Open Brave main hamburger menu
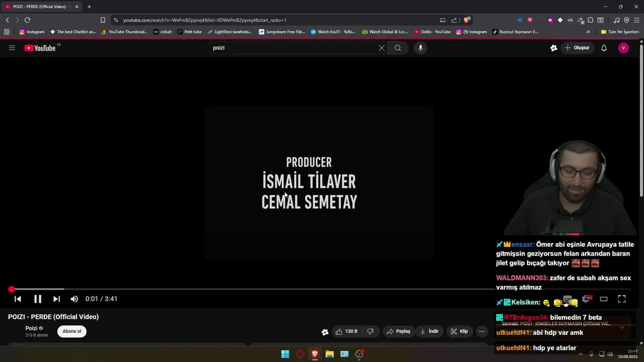 pos(636,20)
